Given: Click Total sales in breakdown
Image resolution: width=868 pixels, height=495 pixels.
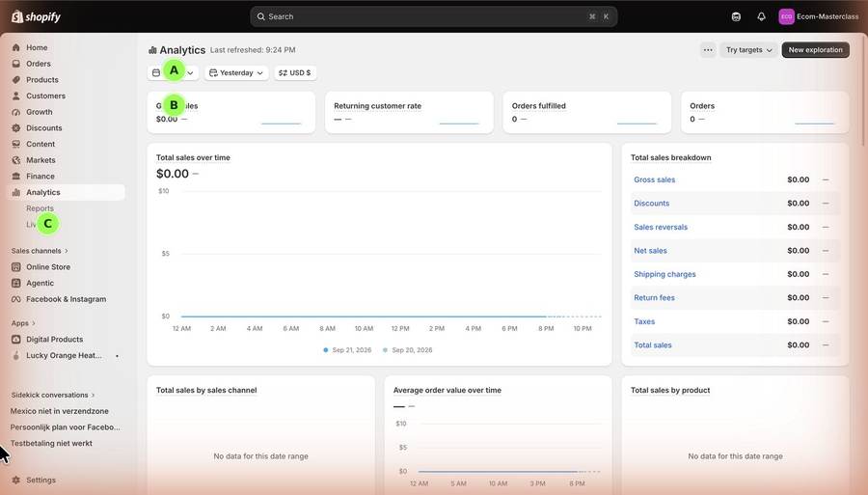Looking at the screenshot, I should pos(653,344).
